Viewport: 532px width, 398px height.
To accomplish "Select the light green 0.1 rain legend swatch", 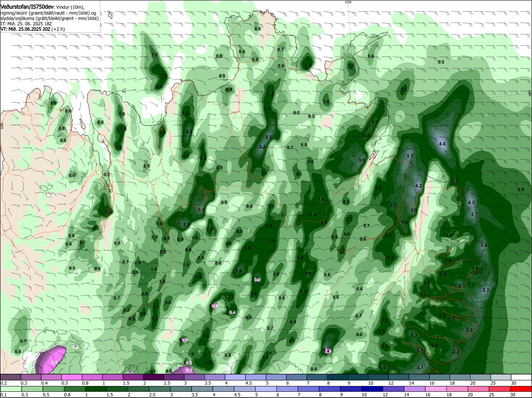I will pos(10,389).
